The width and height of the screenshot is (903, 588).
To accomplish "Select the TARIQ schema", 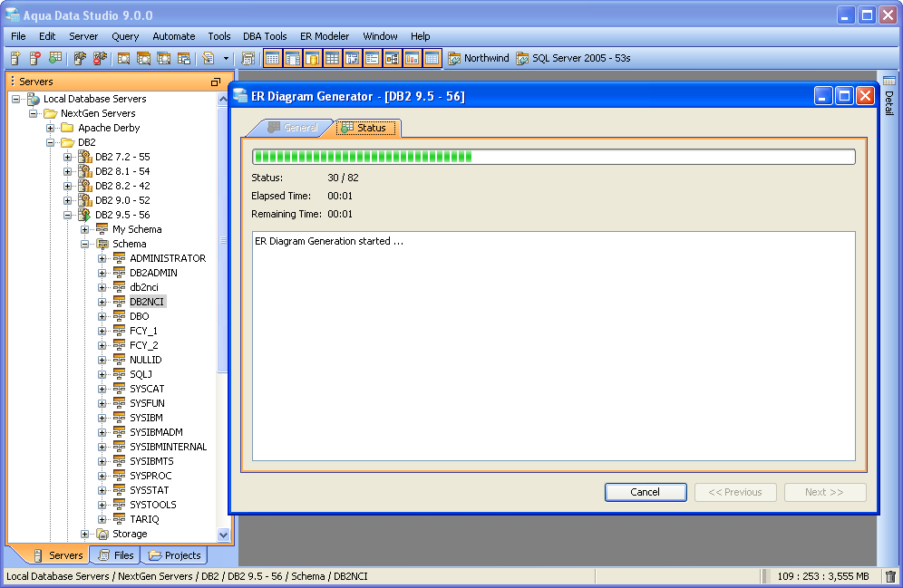I will 144,519.
